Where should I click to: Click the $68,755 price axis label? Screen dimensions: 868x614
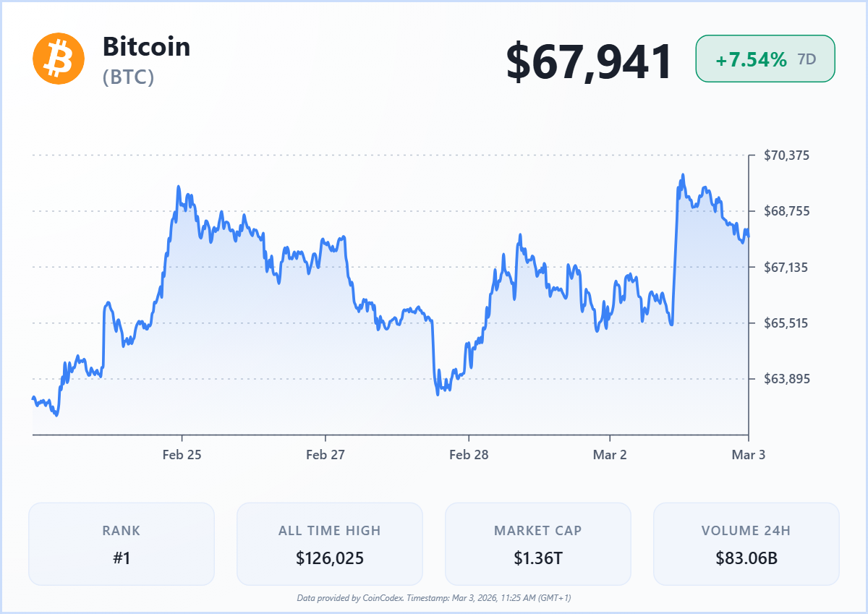click(786, 211)
